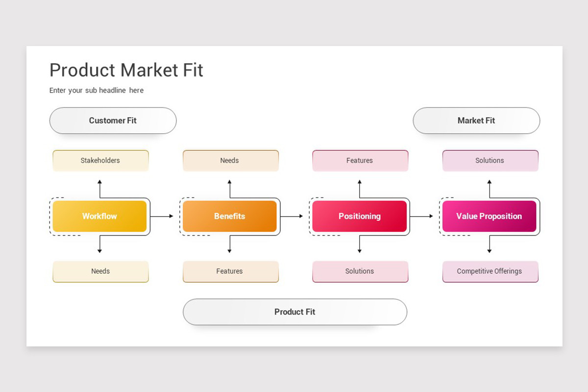Select the magenta Value Proposition box
Image resolution: width=588 pixels, height=392 pixels.
tap(489, 216)
